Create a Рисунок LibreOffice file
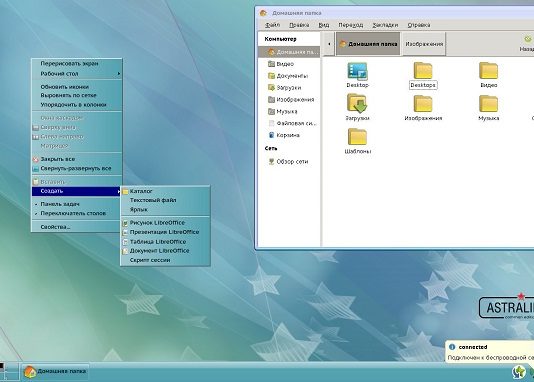The image size is (534, 382). (165, 223)
